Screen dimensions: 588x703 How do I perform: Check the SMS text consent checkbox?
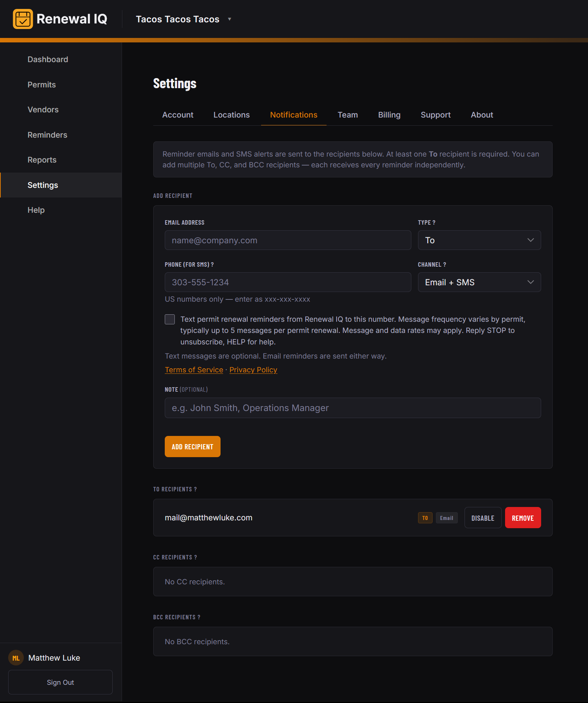coord(170,319)
